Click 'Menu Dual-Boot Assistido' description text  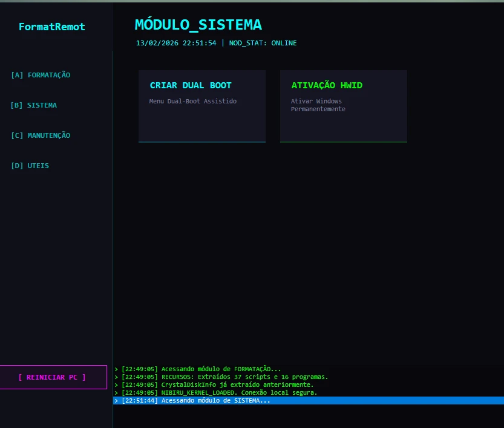point(193,101)
